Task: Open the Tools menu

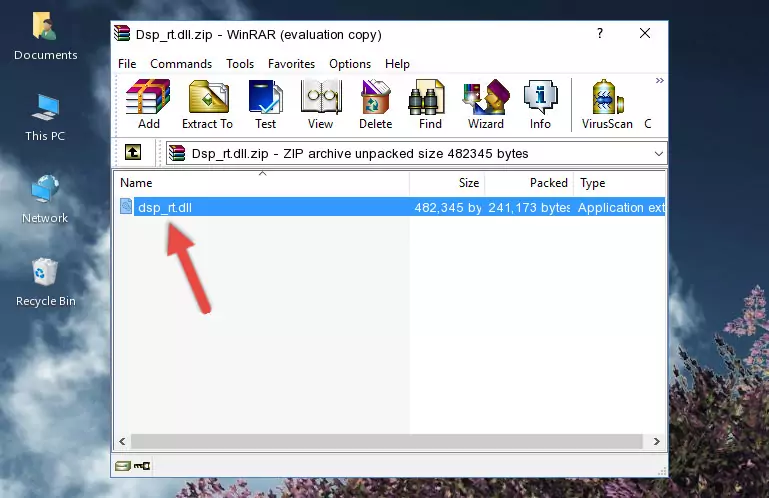Action: coord(240,64)
